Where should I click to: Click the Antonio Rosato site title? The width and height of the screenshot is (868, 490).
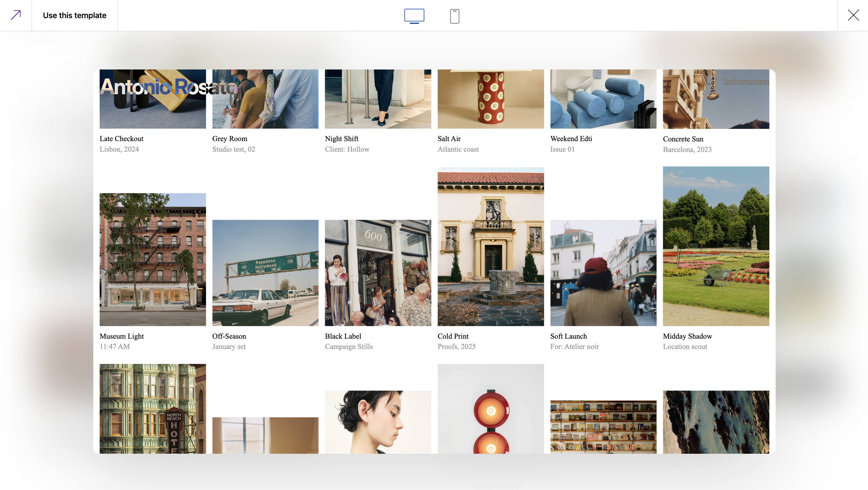pyautogui.click(x=168, y=87)
